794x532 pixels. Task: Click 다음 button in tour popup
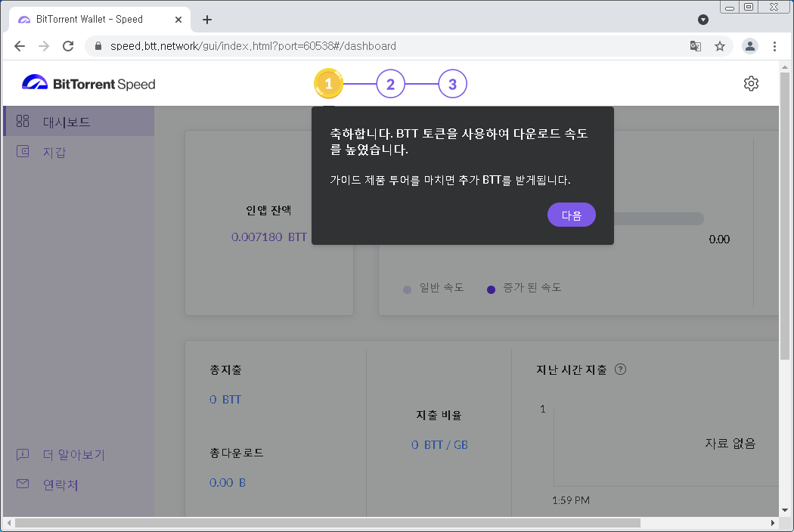tap(571, 215)
